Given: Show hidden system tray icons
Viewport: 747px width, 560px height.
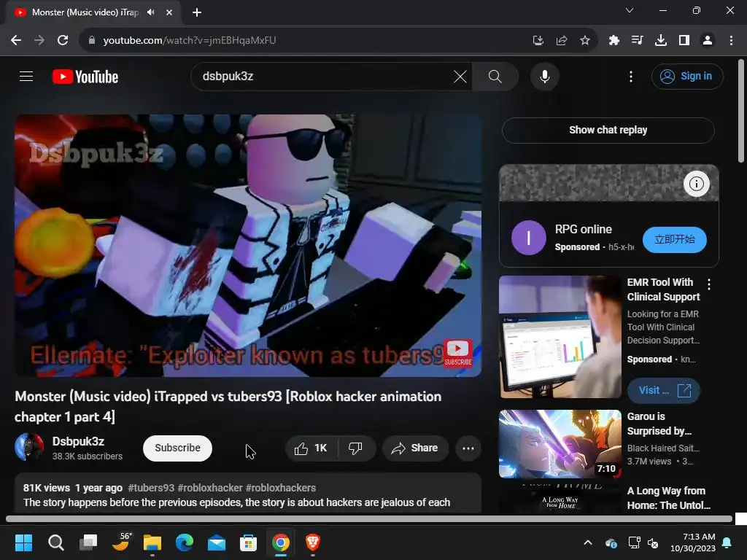Looking at the screenshot, I should [x=588, y=542].
